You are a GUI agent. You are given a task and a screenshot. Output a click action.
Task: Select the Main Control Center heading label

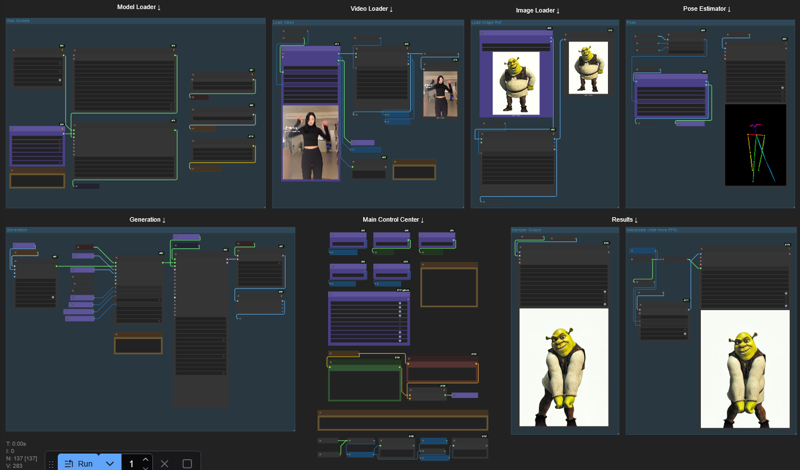[x=393, y=219]
